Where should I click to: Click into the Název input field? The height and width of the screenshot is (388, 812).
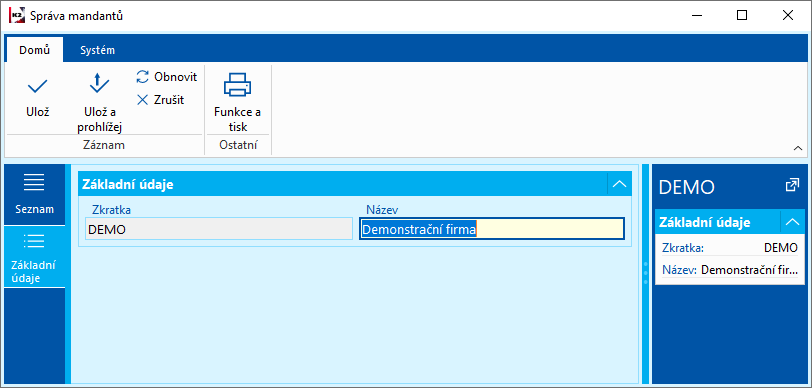491,229
